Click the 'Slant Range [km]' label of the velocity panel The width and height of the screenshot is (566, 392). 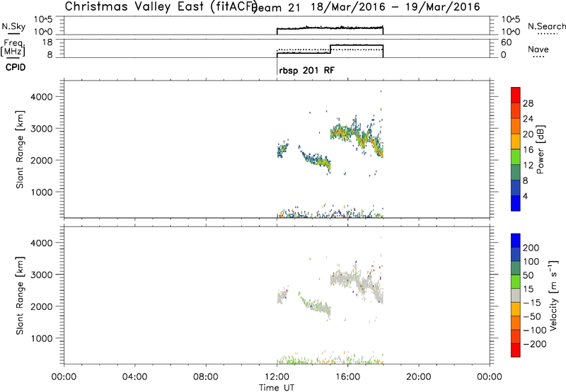[20, 295]
